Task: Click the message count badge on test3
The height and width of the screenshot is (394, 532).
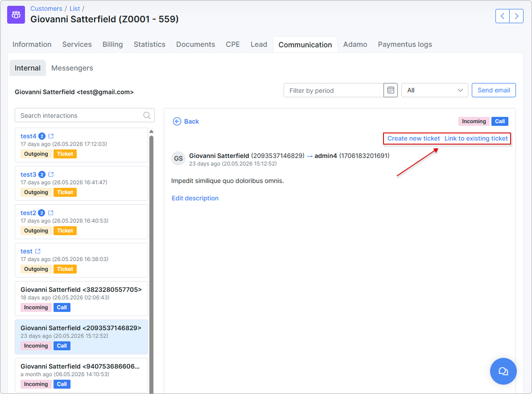Action: pyautogui.click(x=42, y=174)
